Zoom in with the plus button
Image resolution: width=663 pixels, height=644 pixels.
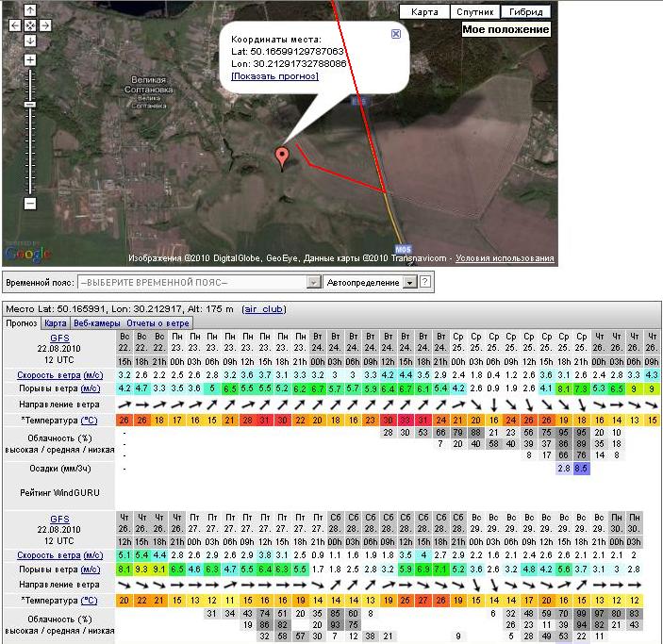tap(30, 60)
